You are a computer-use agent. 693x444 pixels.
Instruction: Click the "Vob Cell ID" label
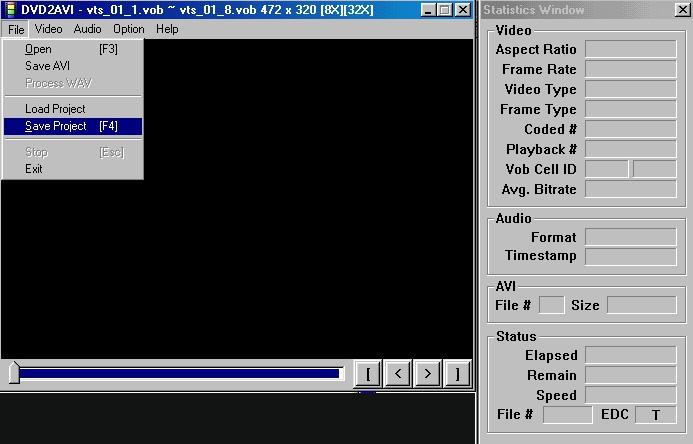click(x=541, y=169)
